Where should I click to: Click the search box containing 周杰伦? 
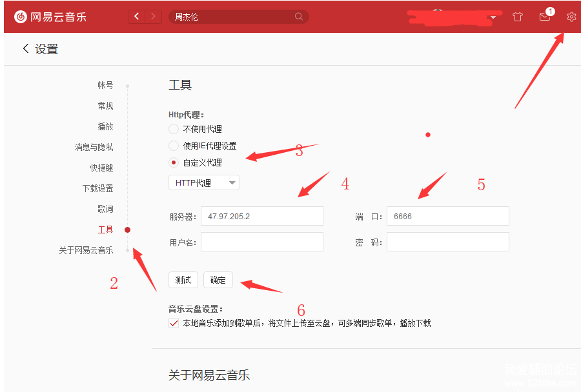coord(239,17)
